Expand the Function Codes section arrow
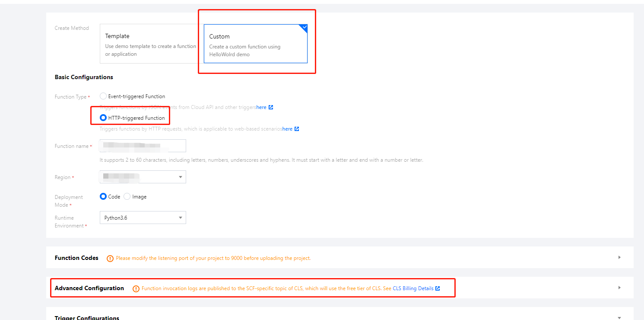This screenshot has width=644, height=320. point(619,257)
